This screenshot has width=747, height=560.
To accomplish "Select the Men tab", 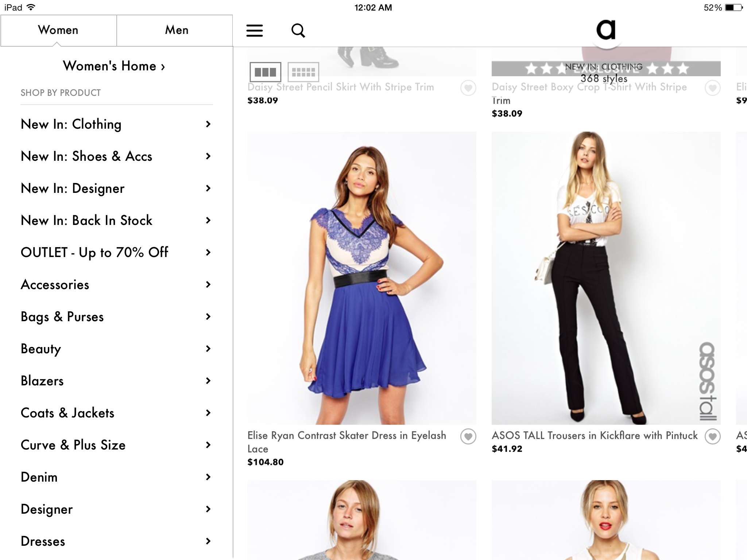I will point(175,30).
